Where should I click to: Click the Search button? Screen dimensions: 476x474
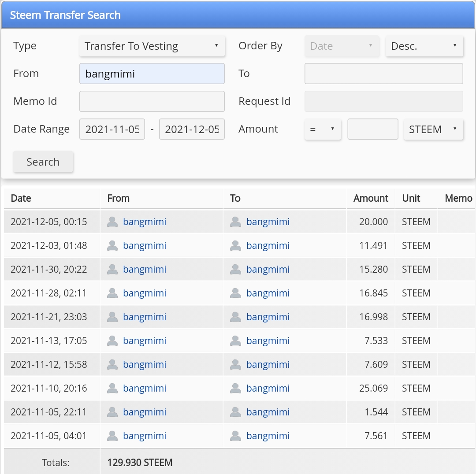[43, 162]
